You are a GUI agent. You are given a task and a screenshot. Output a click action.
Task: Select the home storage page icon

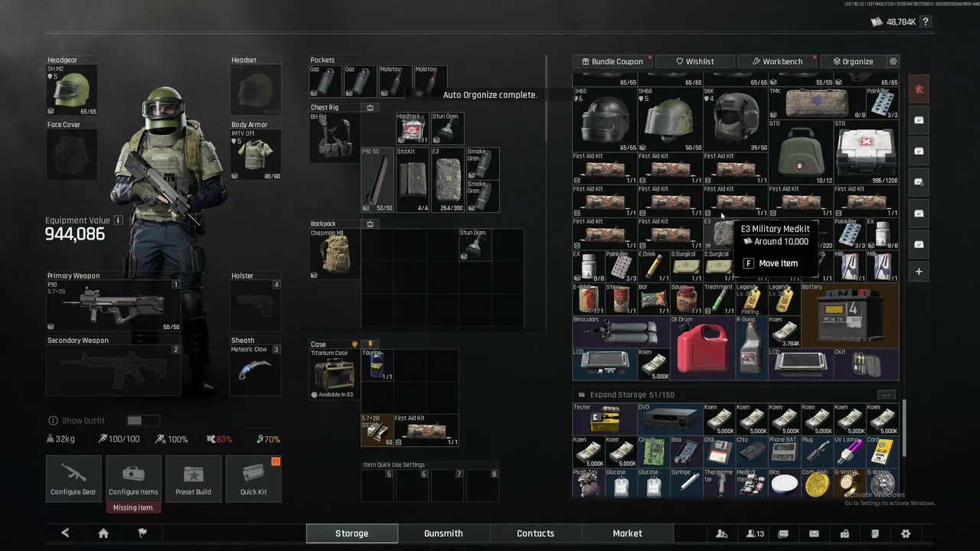click(919, 90)
